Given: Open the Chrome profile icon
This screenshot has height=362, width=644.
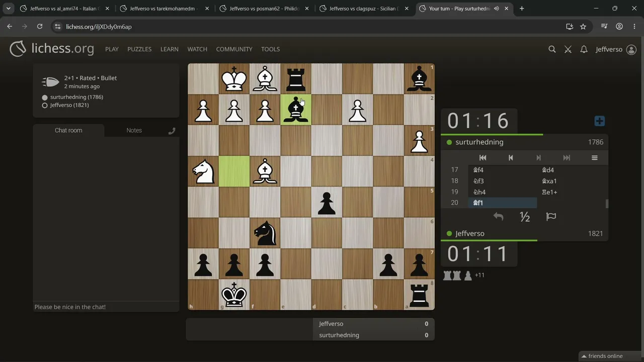Looking at the screenshot, I should tap(619, 27).
